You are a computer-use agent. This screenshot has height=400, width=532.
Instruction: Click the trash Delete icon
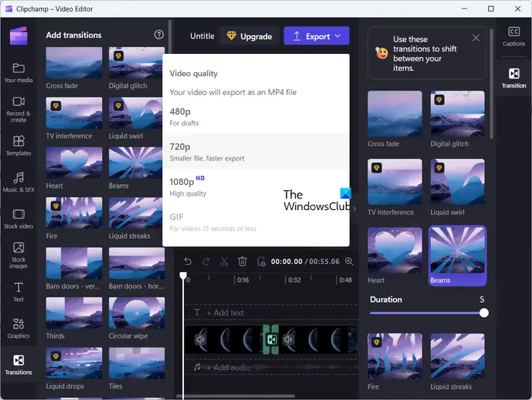[242, 262]
